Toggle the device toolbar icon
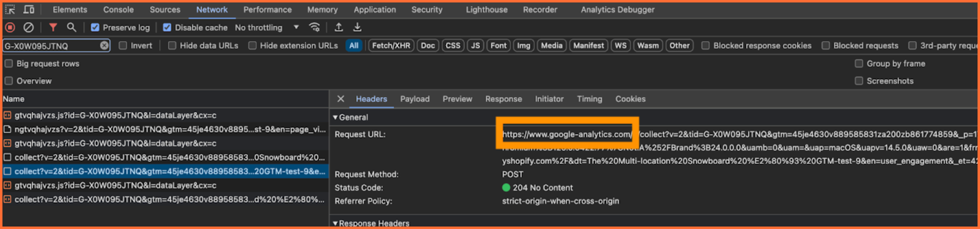This screenshot has width=980, height=229. coord(28,10)
